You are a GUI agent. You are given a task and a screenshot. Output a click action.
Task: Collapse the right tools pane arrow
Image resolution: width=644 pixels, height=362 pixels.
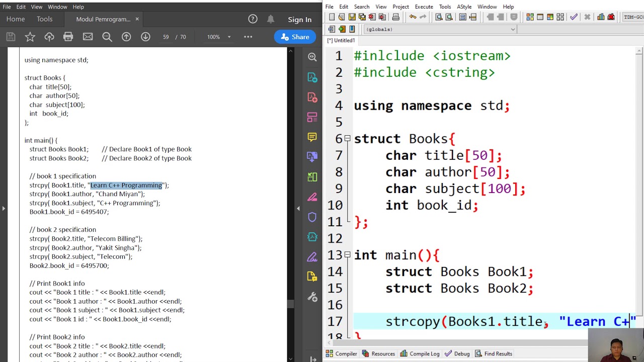[x=298, y=208]
